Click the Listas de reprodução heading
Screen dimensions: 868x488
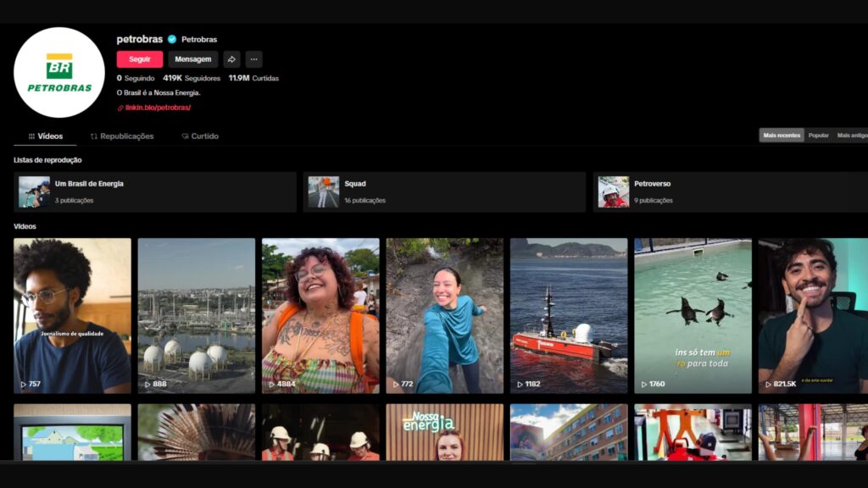pyautogui.click(x=47, y=160)
